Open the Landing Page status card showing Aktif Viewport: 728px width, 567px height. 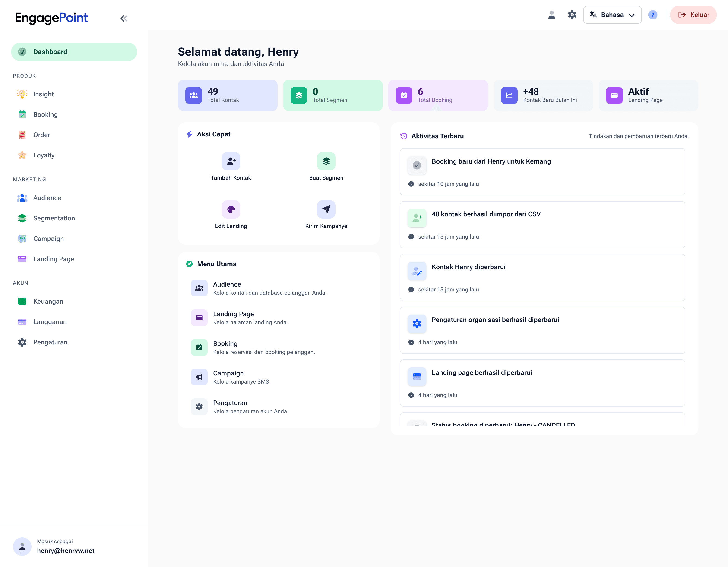pyautogui.click(x=648, y=95)
